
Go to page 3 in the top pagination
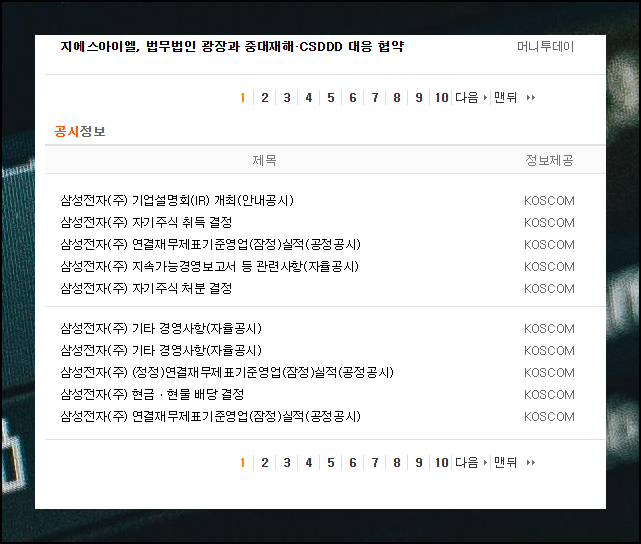(287, 98)
